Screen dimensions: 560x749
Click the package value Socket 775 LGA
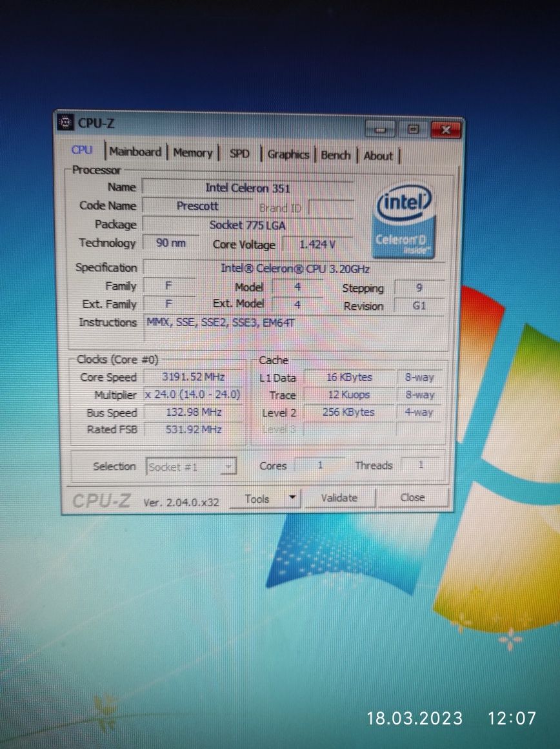pyautogui.click(x=248, y=225)
